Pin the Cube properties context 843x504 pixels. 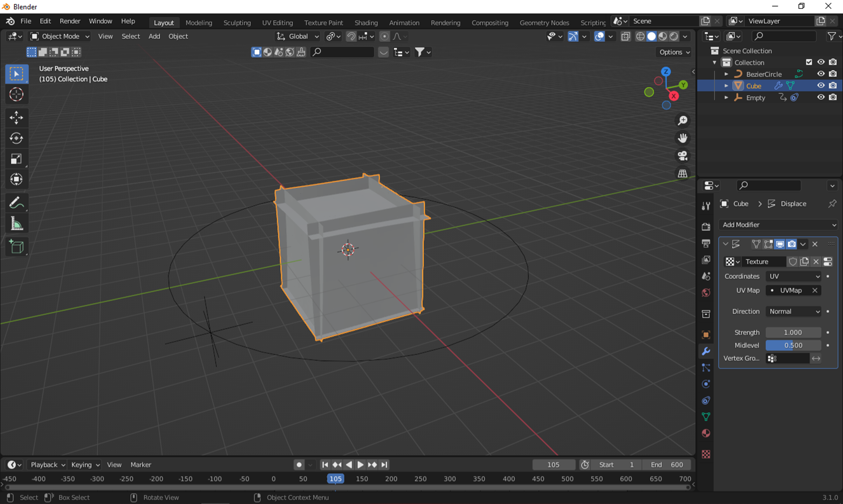pyautogui.click(x=832, y=204)
